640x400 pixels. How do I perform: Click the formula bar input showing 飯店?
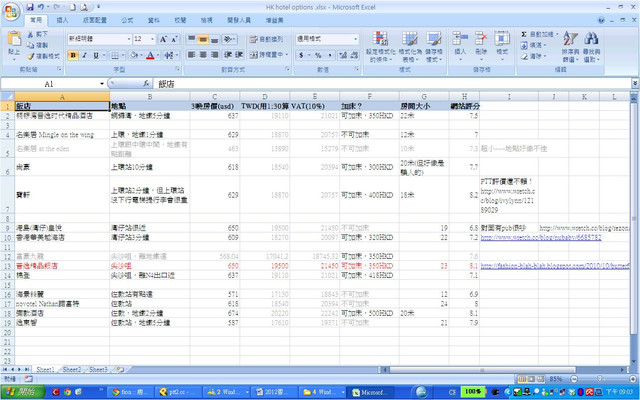click(x=392, y=84)
